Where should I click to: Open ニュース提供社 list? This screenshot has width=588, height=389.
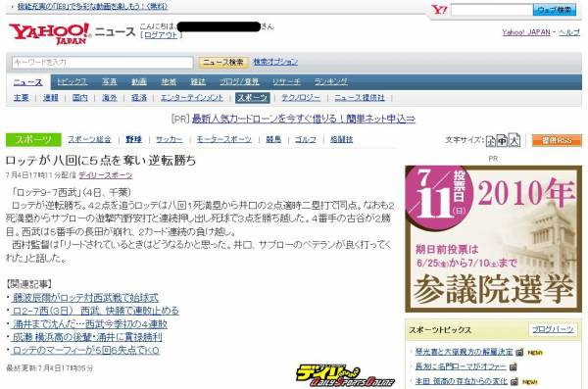360,98
